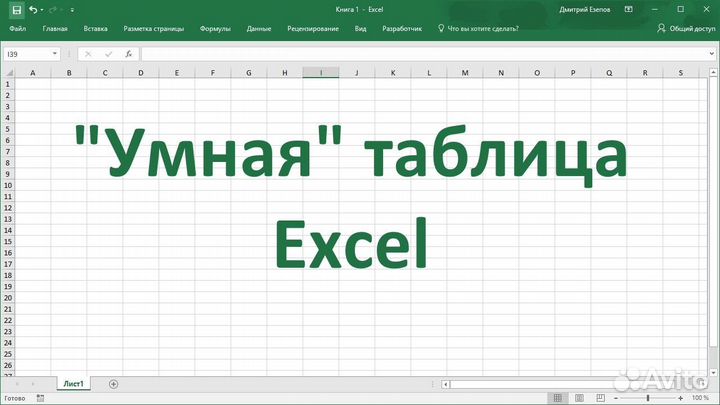Click the Select All corner triangle

(x=8, y=73)
